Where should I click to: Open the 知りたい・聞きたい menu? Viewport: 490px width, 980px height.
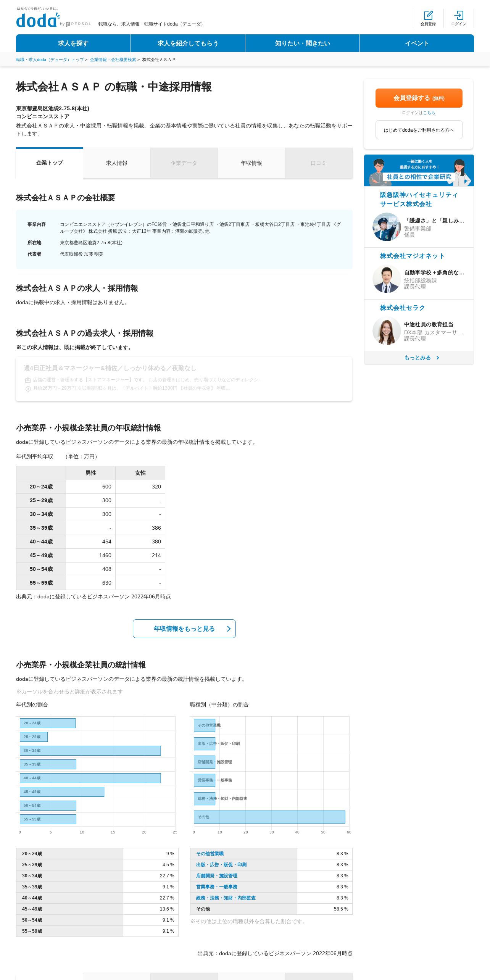[302, 43]
